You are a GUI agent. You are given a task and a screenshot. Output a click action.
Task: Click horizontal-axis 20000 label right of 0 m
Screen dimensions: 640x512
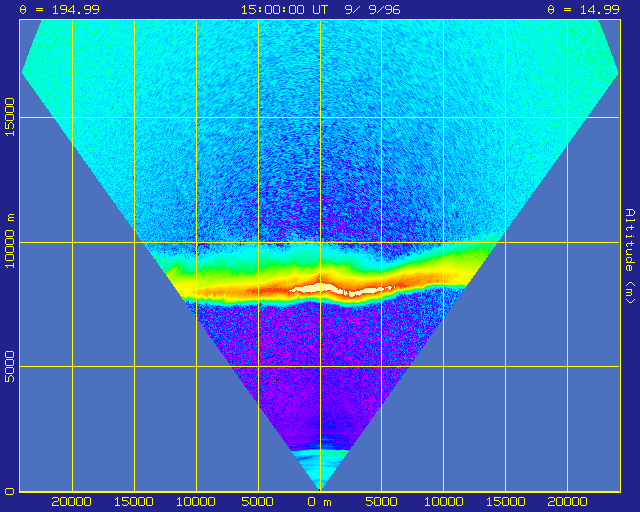pos(567,502)
